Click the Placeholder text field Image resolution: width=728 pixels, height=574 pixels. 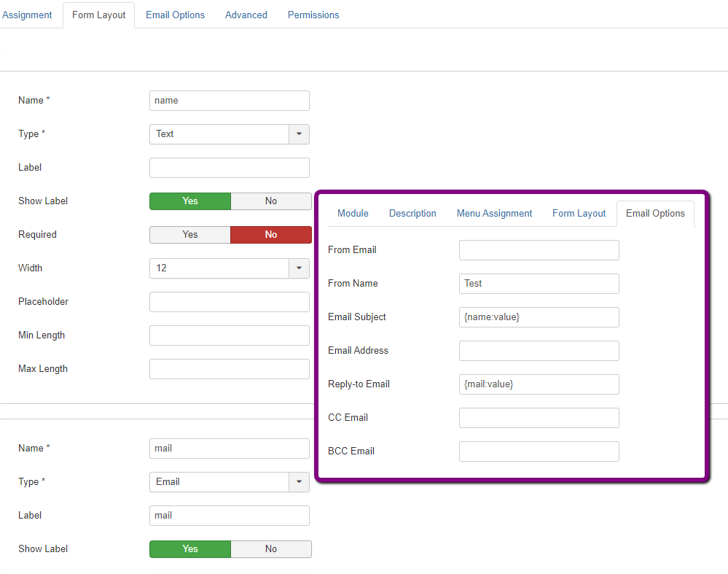[x=229, y=302]
